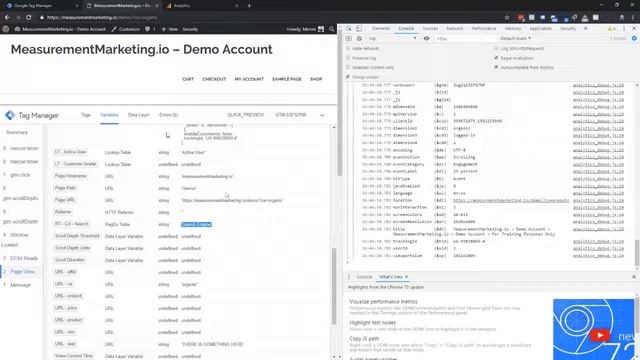This screenshot has height=360, width=640.
Task: Open the Network tab in DevTools
Action: pyautogui.click(x=455, y=29)
